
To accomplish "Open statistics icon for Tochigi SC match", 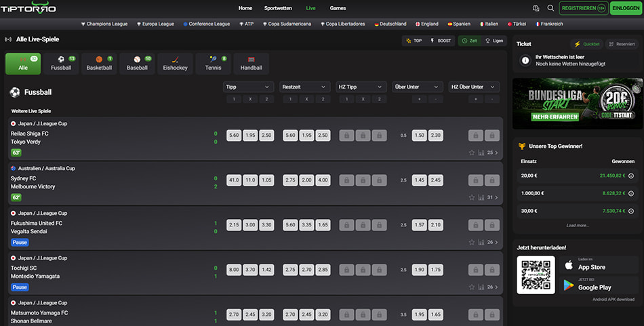I will pyautogui.click(x=481, y=287).
